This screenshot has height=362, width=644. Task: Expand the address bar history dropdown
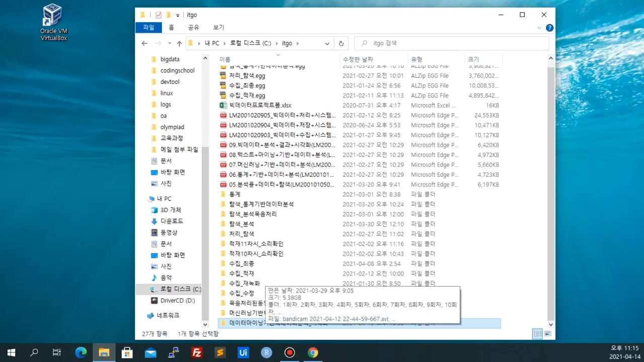[x=327, y=43]
